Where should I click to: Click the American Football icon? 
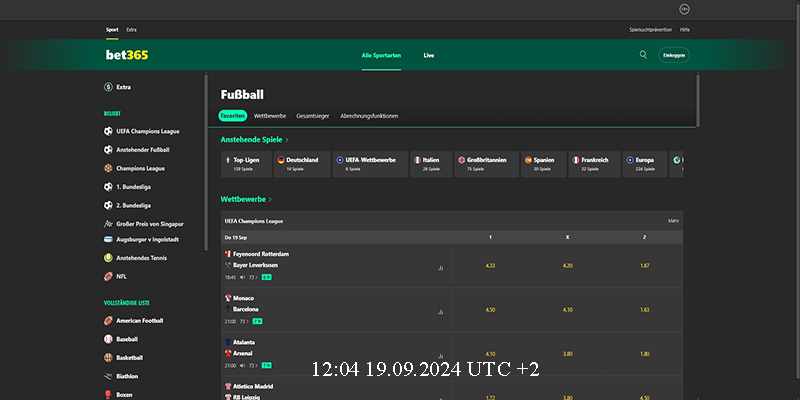[108, 320]
